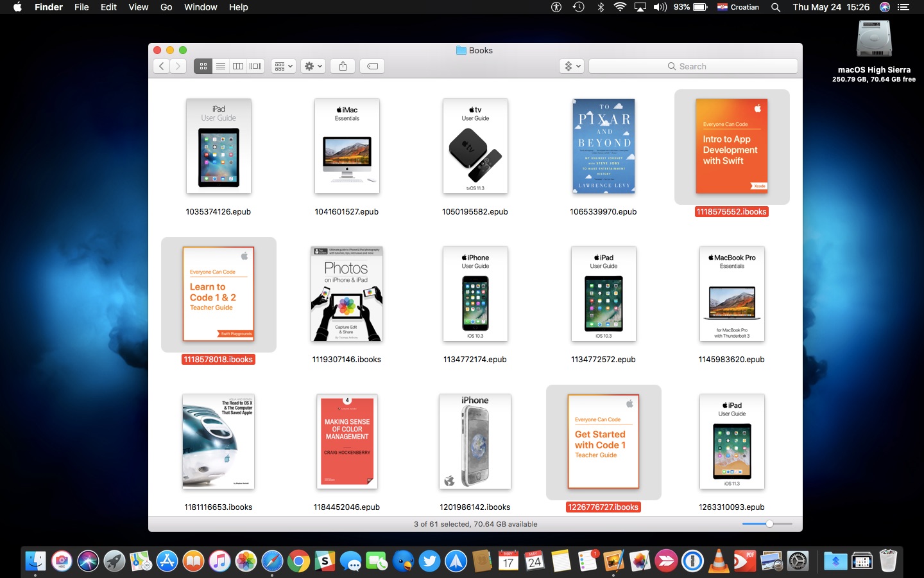Open the item arrangement dropdown
This screenshot has width=924, height=578.
coord(283,66)
